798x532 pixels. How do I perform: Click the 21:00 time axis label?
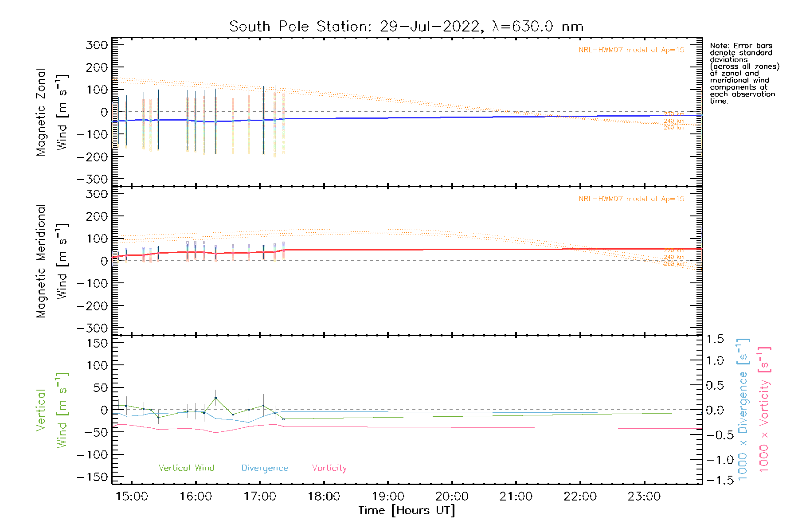coord(516,497)
